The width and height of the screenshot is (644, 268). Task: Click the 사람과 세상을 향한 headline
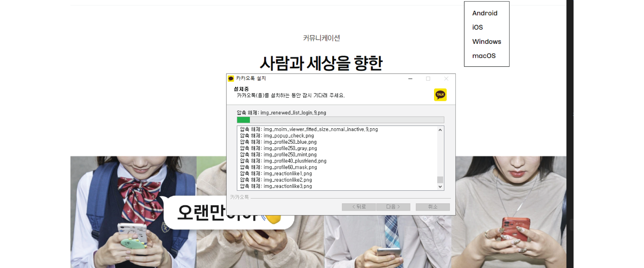[321, 63]
